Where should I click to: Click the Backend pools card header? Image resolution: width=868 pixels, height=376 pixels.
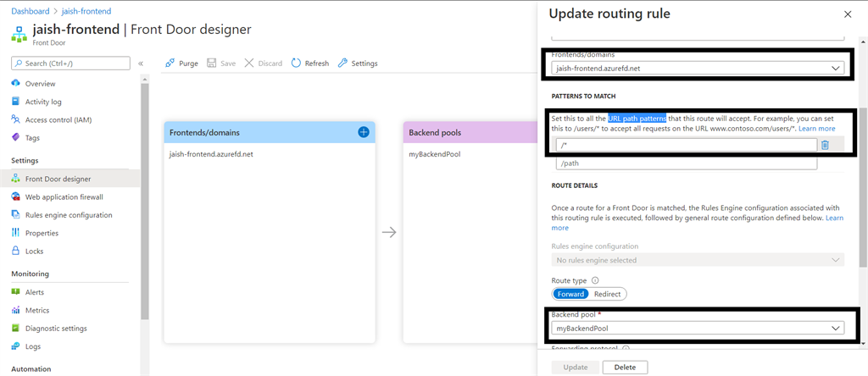(470, 133)
